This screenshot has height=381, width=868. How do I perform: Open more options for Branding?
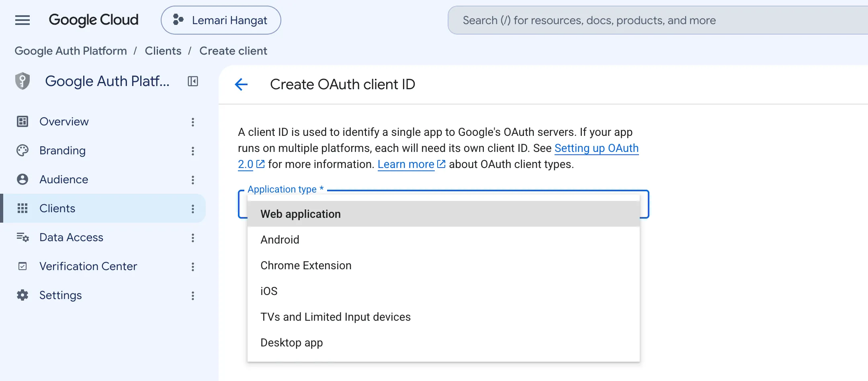(193, 151)
